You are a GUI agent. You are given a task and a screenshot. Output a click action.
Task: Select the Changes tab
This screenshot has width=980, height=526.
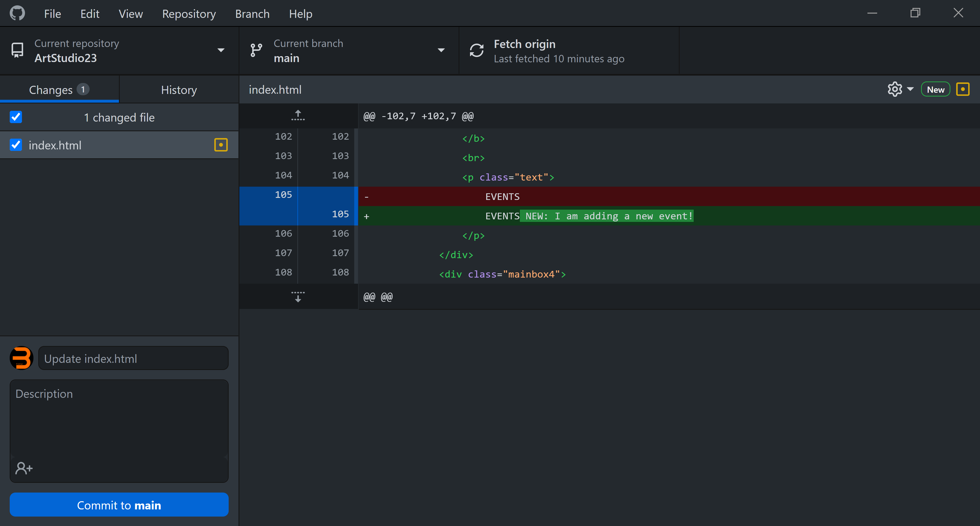pyautogui.click(x=59, y=90)
